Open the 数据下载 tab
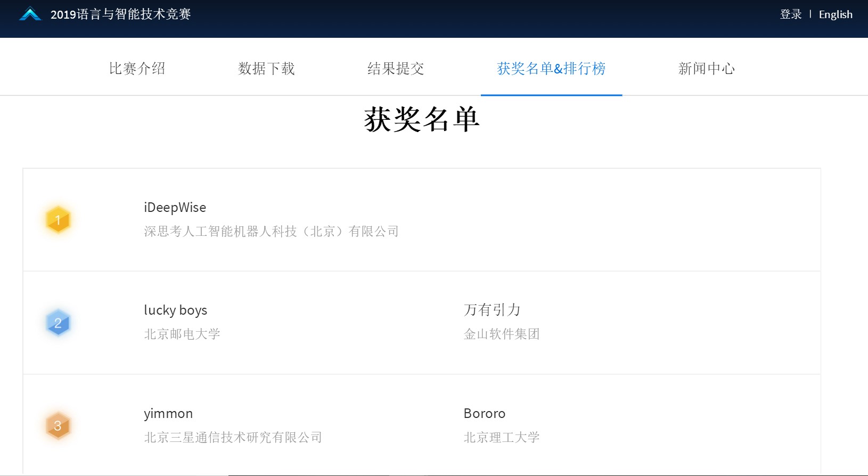 tap(266, 69)
